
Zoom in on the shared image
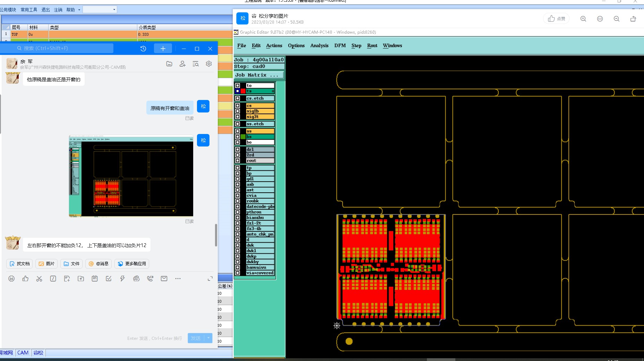(x=583, y=19)
